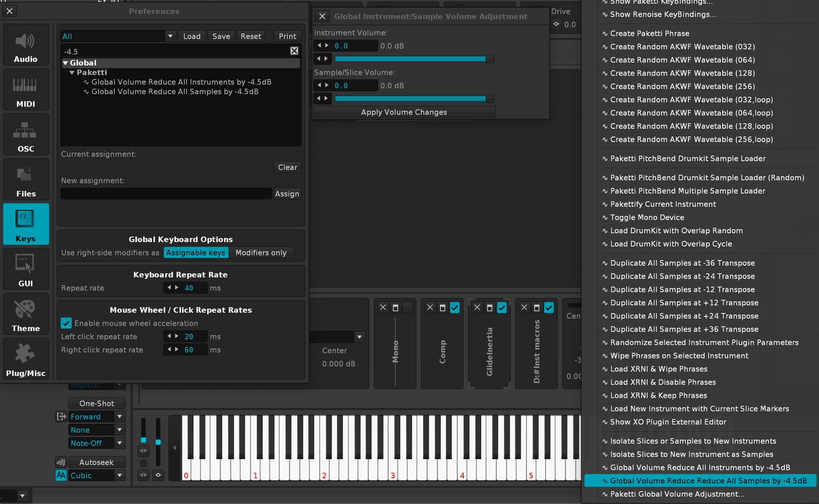
Task: Open the GUI preferences section
Action: click(x=26, y=269)
